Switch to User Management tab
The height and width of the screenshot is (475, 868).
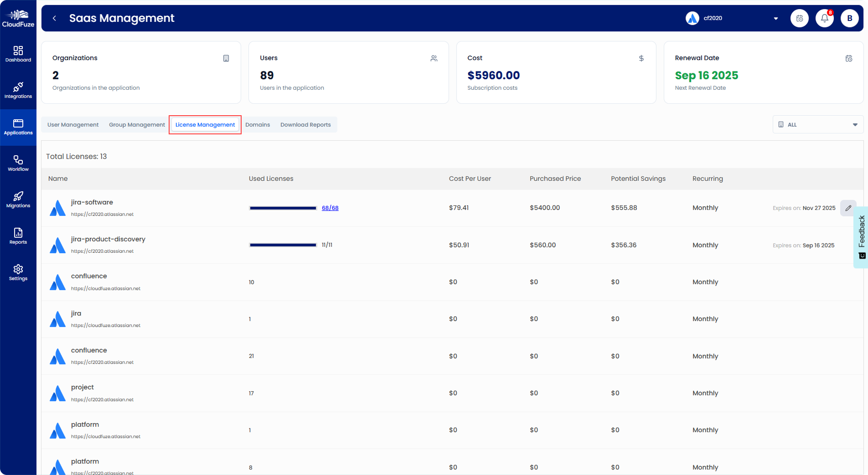pyautogui.click(x=73, y=125)
